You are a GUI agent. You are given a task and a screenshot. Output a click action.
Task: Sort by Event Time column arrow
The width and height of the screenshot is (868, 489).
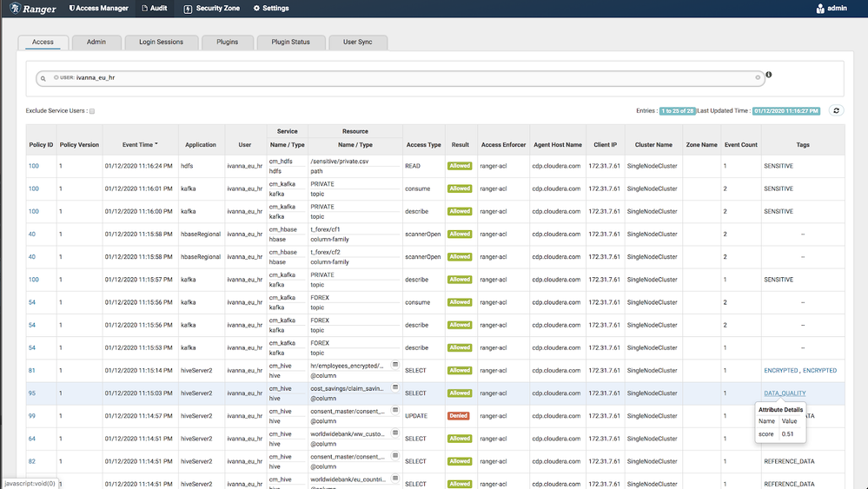156,144
